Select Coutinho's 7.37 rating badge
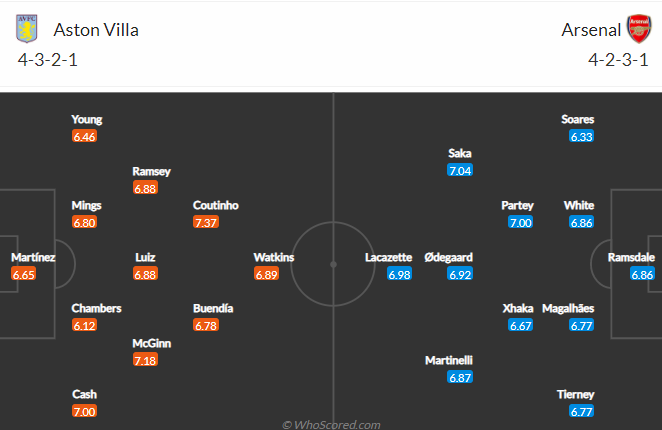 coord(206,222)
